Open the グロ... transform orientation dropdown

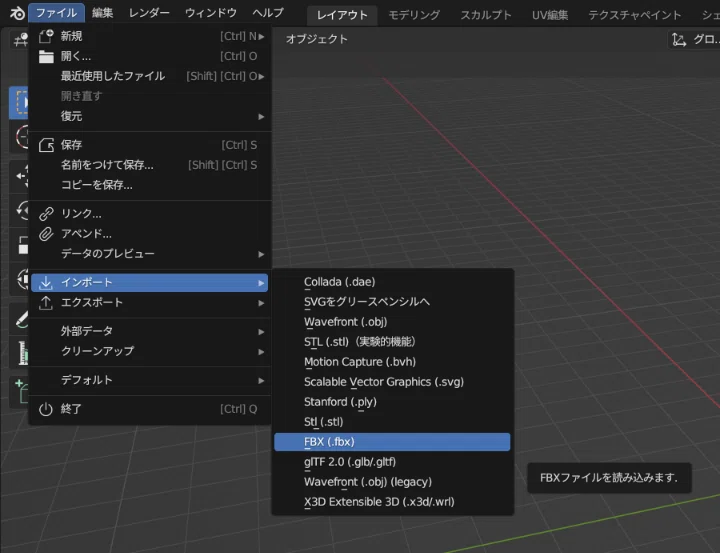(694, 40)
